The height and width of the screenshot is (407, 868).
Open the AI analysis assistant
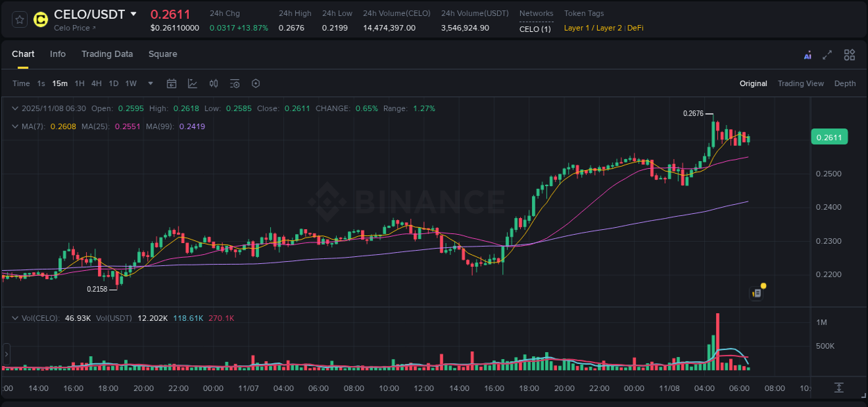(807, 54)
